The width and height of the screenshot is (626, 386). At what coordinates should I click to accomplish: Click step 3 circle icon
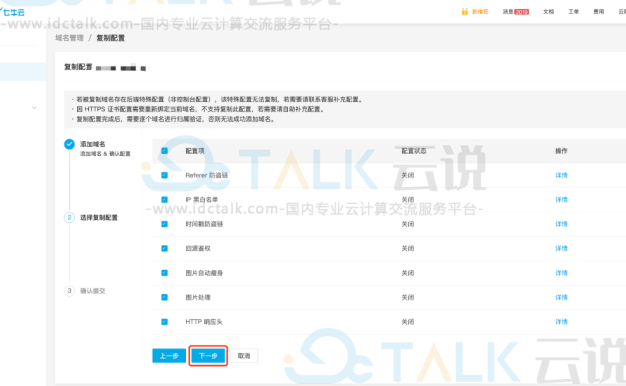[x=69, y=291]
